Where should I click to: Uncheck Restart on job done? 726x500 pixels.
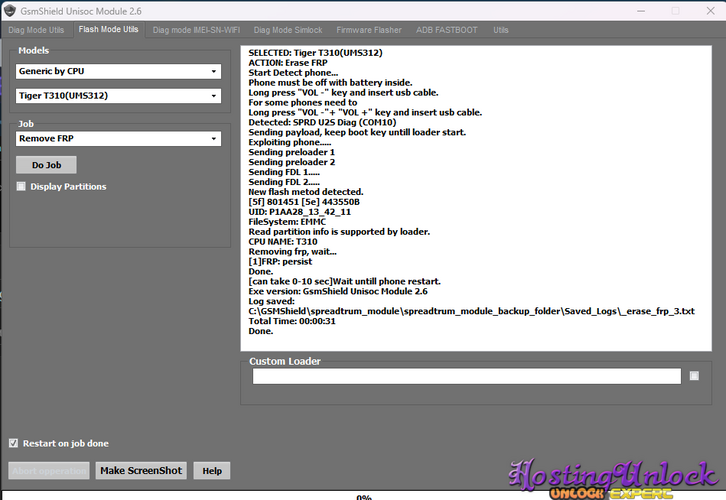click(x=13, y=443)
